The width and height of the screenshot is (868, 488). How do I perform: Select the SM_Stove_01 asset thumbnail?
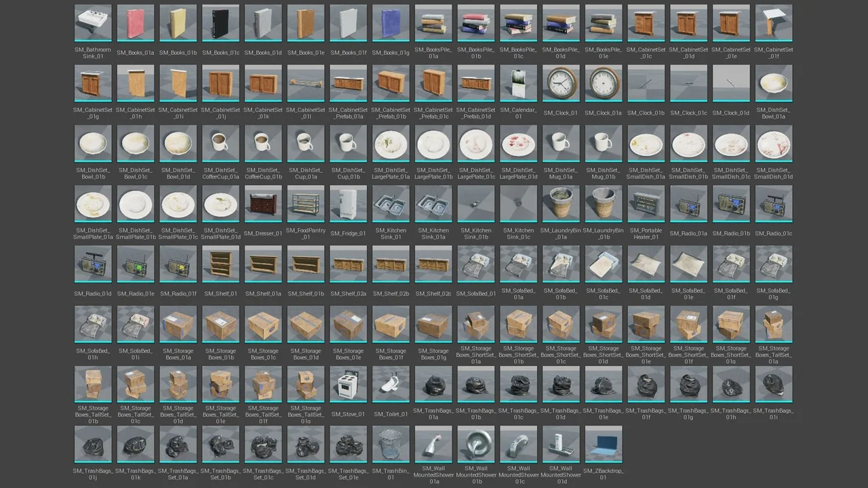pos(349,385)
